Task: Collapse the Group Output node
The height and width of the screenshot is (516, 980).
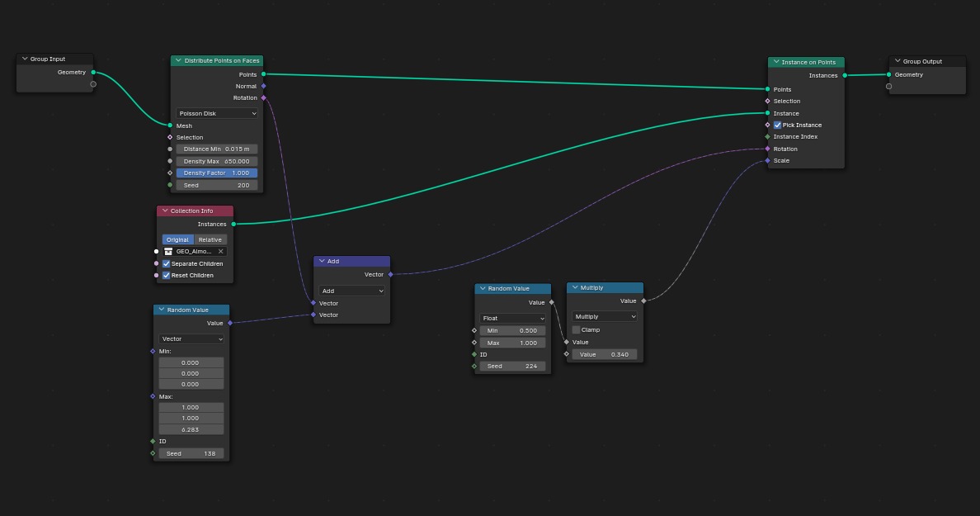Action: click(898, 61)
